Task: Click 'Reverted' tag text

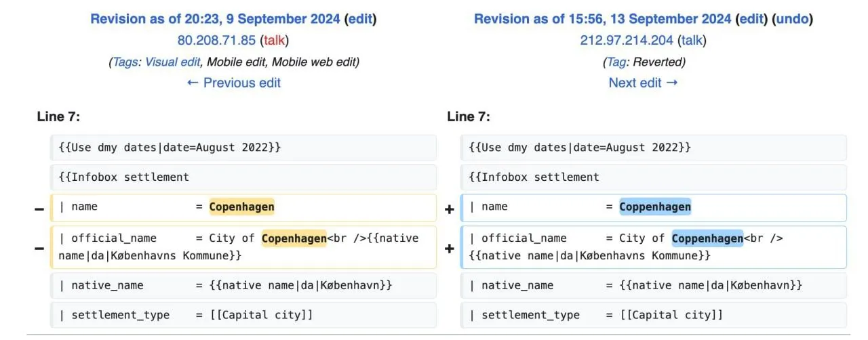Action: pos(657,62)
